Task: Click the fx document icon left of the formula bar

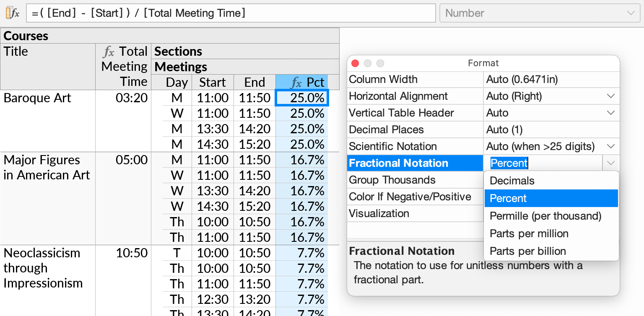Action: [13, 13]
